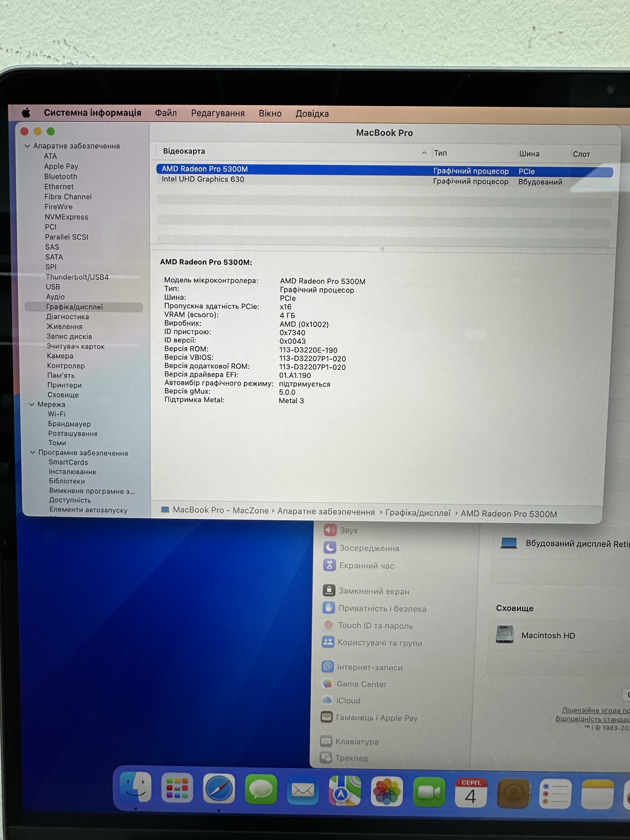Select Bluetooth in sidebar

coord(61,176)
